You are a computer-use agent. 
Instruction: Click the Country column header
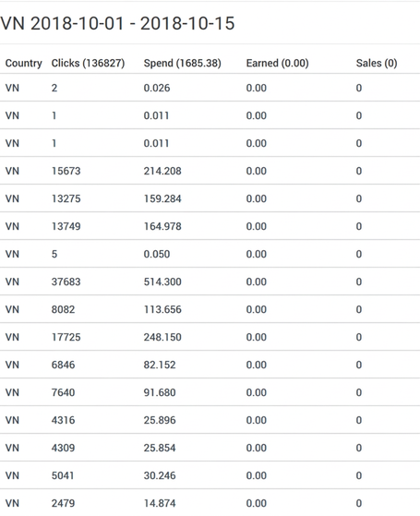pyautogui.click(x=24, y=63)
